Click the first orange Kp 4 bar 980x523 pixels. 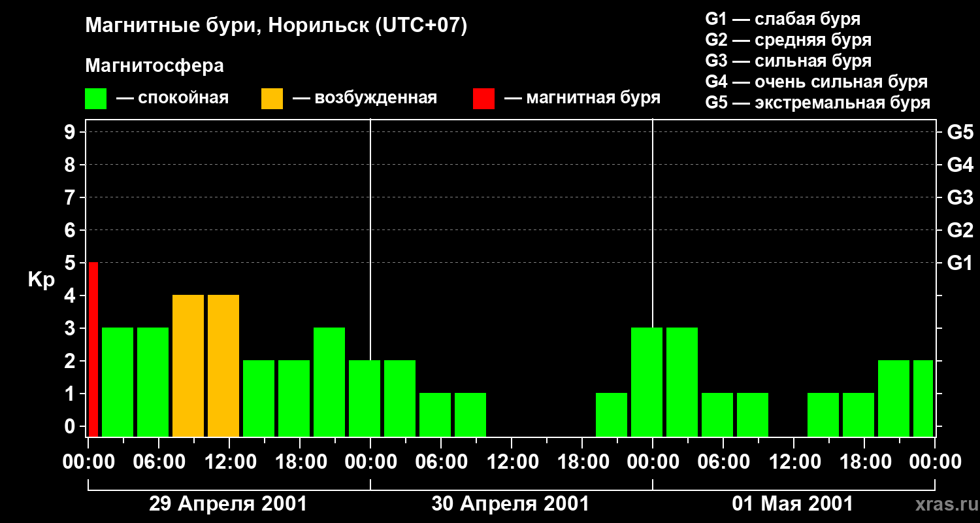coord(188,365)
